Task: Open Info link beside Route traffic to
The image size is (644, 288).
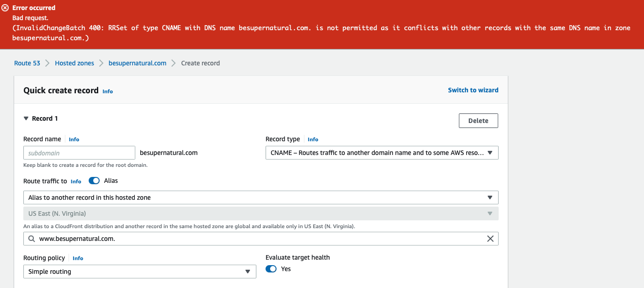Action: 76,181
